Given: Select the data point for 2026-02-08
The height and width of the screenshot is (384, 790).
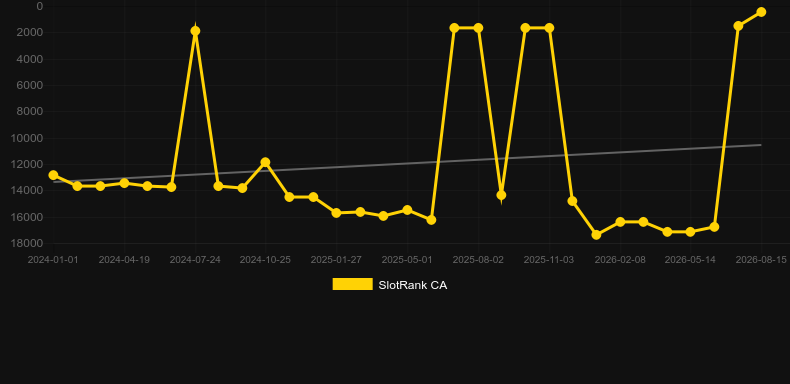Looking at the screenshot, I should (620, 222).
